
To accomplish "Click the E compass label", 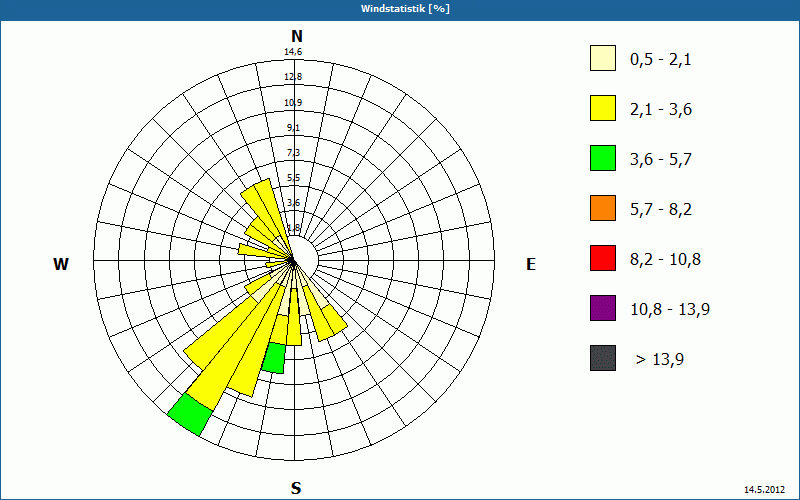I will (531, 264).
